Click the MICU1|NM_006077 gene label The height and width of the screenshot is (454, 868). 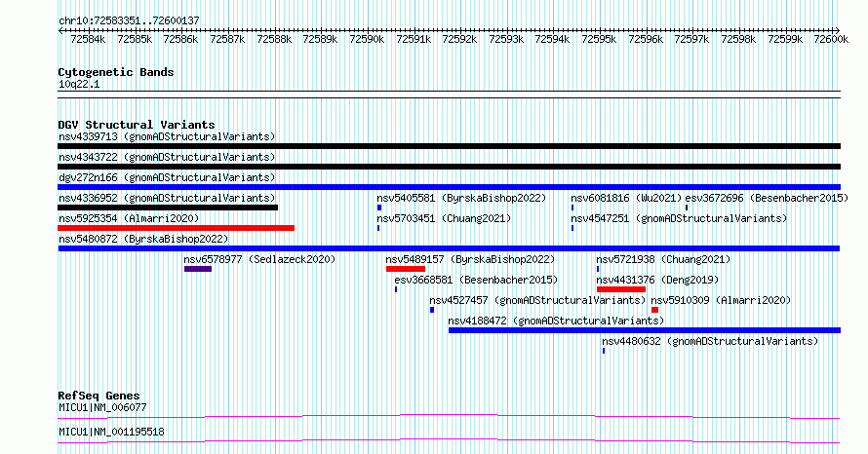(102, 407)
